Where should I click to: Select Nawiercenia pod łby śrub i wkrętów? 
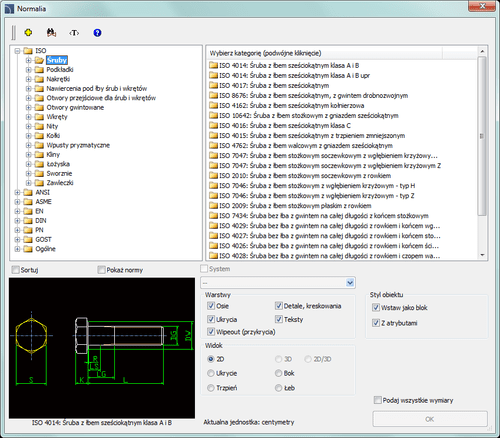(97, 88)
